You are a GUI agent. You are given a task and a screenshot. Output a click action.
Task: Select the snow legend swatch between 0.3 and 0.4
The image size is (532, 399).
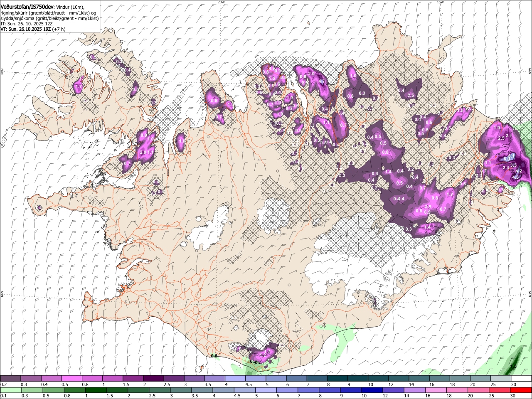(x=31, y=379)
